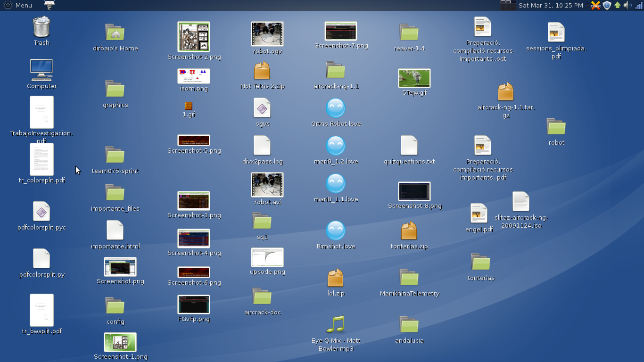
Task: Select the Computer icon
Action: coord(41,70)
